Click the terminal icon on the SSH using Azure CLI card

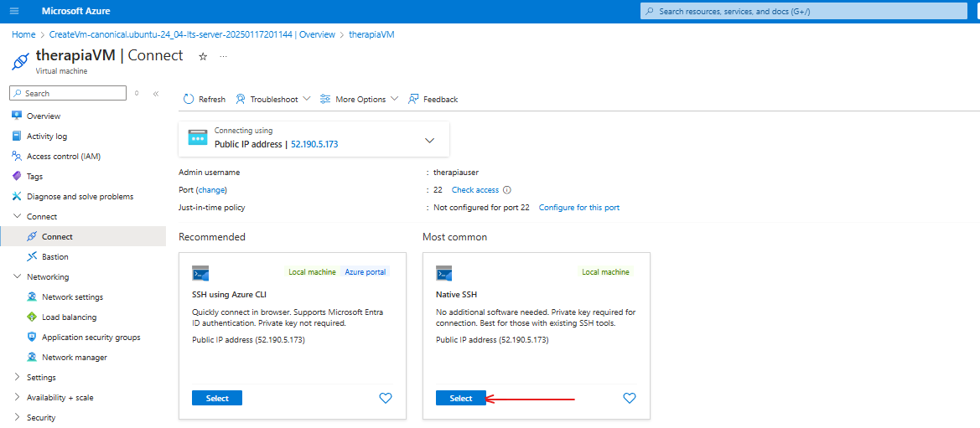point(200,273)
